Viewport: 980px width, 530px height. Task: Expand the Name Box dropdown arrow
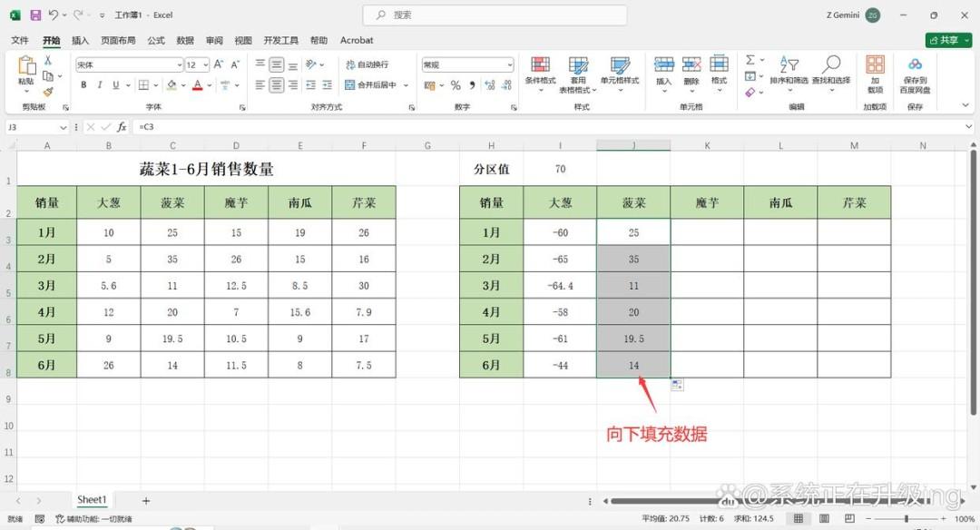[x=64, y=127]
